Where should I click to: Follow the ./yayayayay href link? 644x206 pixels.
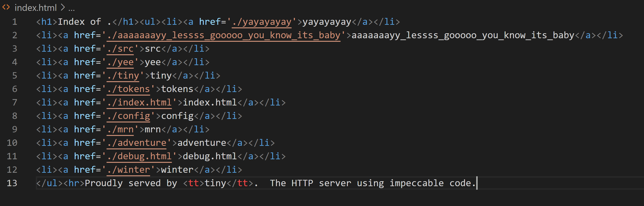click(x=262, y=22)
